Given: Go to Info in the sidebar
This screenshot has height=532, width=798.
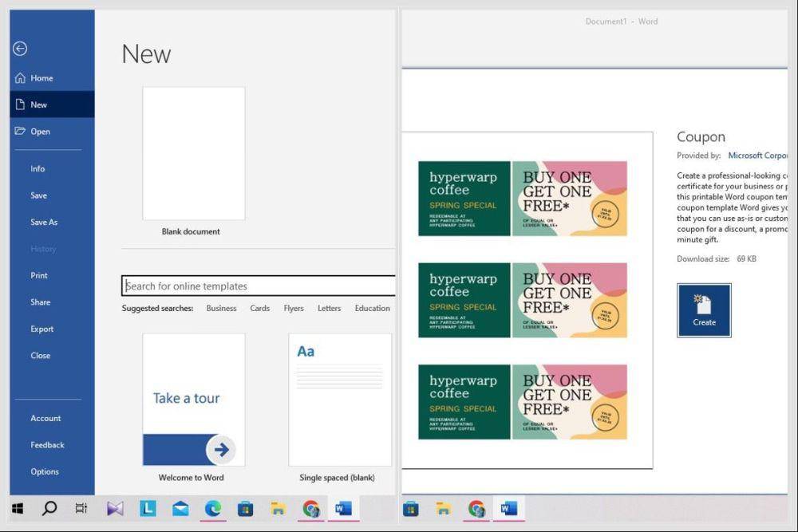Looking at the screenshot, I should click(38, 168).
